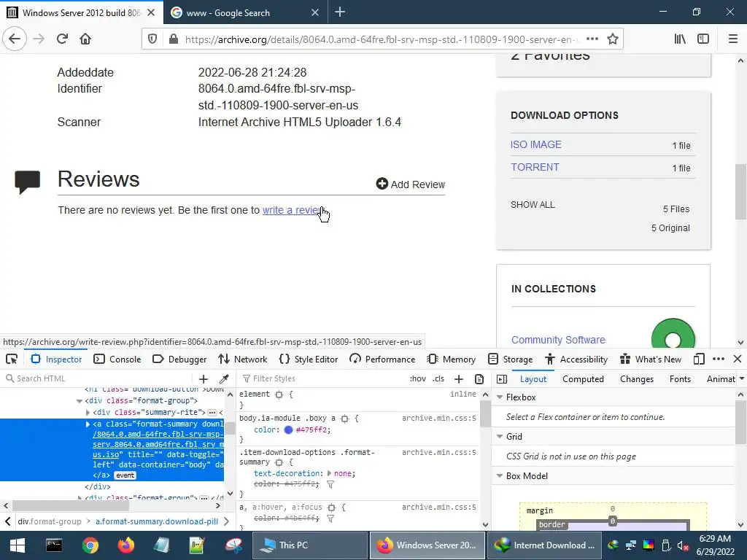Open Windows Start button
This screenshot has width=747, height=560.
click(x=18, y=545)
